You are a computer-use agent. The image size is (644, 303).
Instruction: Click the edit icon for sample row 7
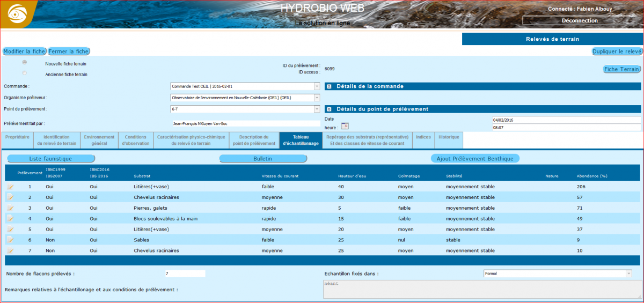pos(10,251)
